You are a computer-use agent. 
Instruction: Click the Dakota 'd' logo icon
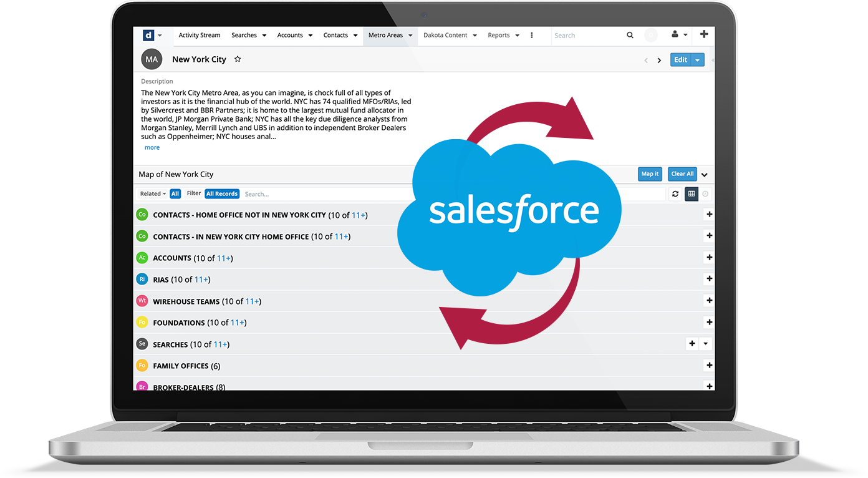148,36
